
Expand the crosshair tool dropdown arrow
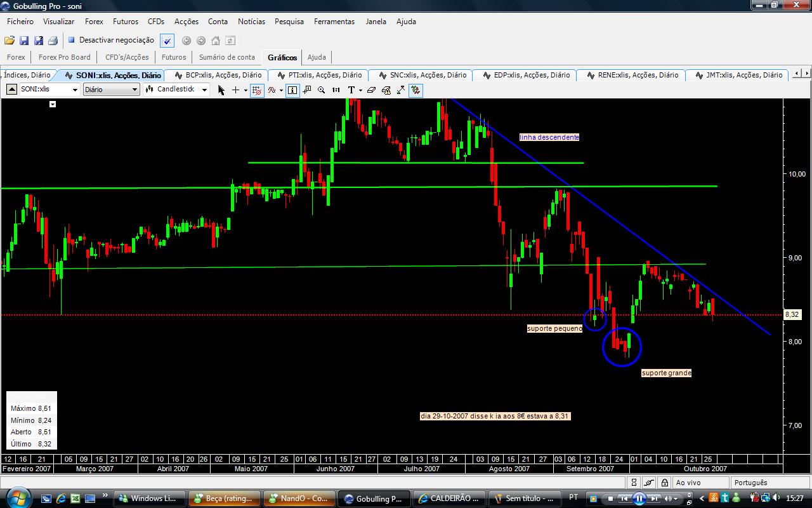(246, 90)
